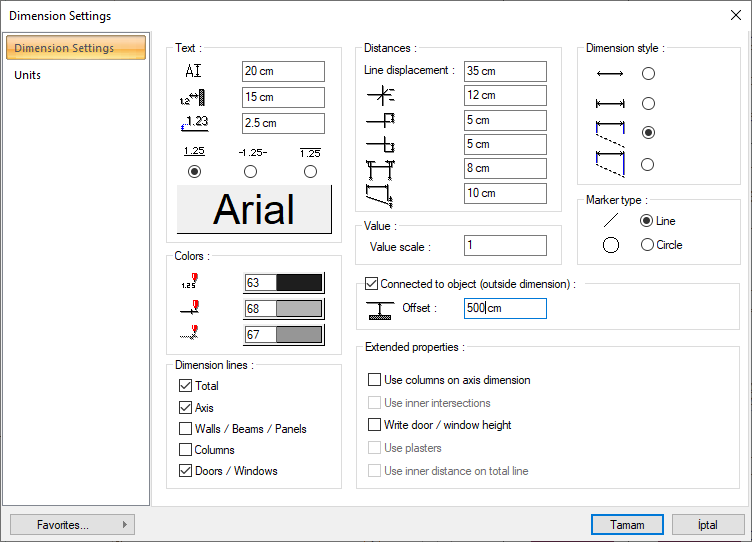This screenshot has width=752, height=542.
Task: Select the Circle marker type radio
Action: pyautogui.click(x=647, y=245)
